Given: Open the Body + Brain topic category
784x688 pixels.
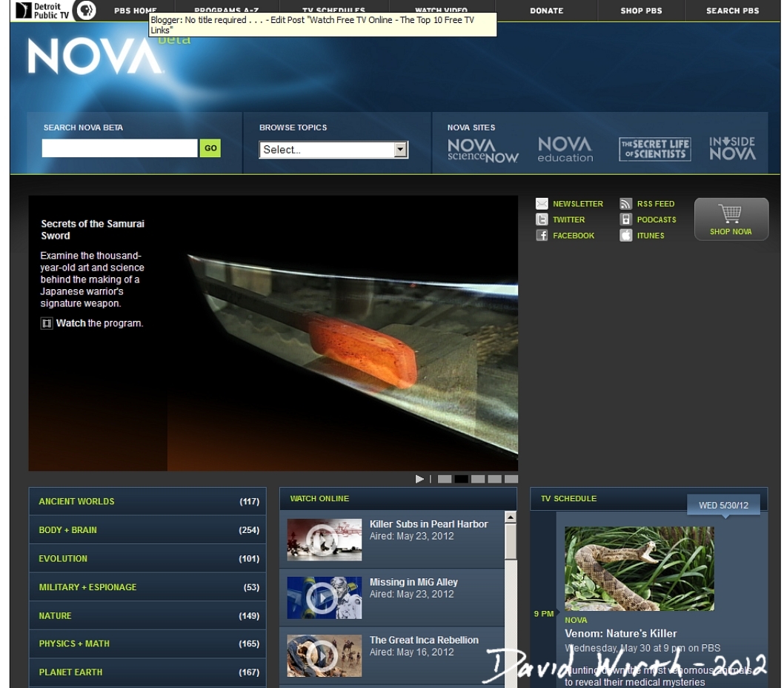Looking at the screenshot, I should [x=147, y=530].
